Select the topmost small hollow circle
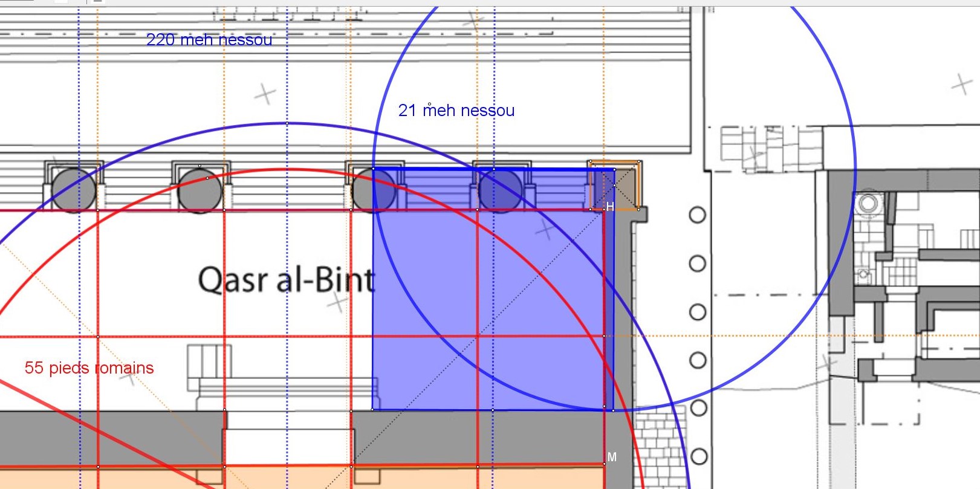This screenshot has height=489, width=980. [x=697, y=215]
